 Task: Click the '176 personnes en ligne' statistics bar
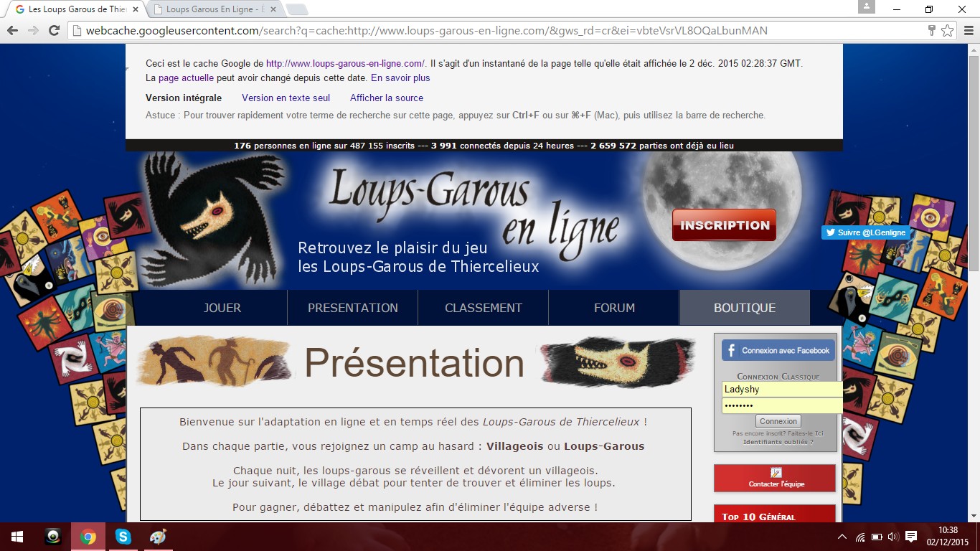coord(484,146)
